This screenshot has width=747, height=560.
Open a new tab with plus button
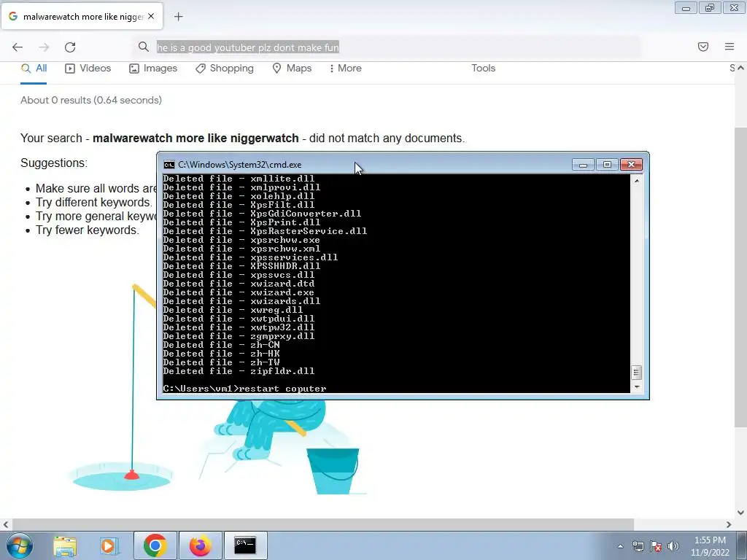pyautogui.click(x=178, y=17)
